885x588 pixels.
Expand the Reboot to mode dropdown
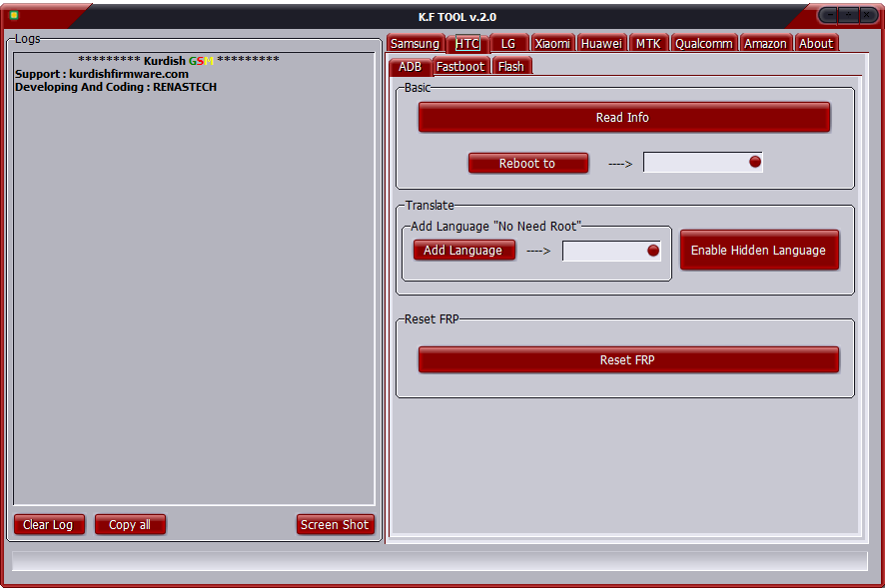[702, 163]
